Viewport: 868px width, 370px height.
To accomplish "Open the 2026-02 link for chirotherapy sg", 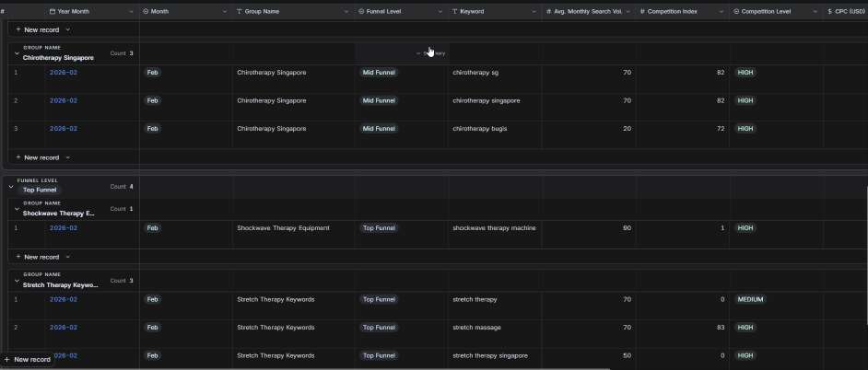I will click(64, 73).
